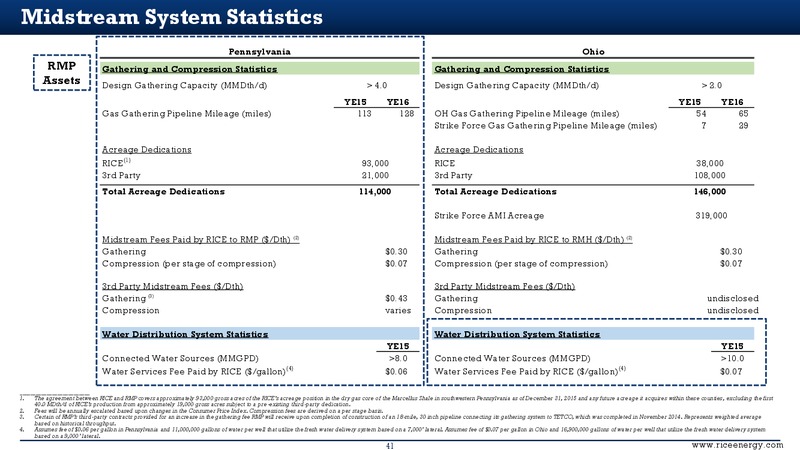Select Pennsylvania 3rd Party acreage "21,000"
Image resolution: width=800 pixels, height=450 pixels.
375,175
